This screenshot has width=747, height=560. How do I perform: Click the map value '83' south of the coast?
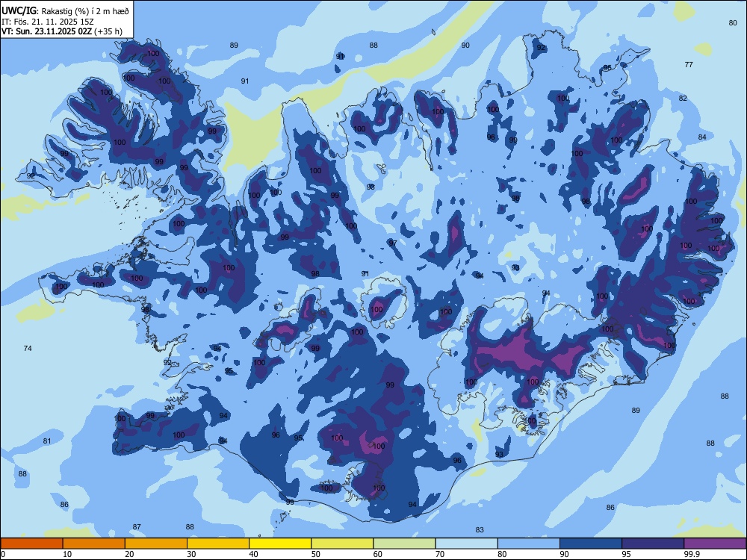coord(480,529)
